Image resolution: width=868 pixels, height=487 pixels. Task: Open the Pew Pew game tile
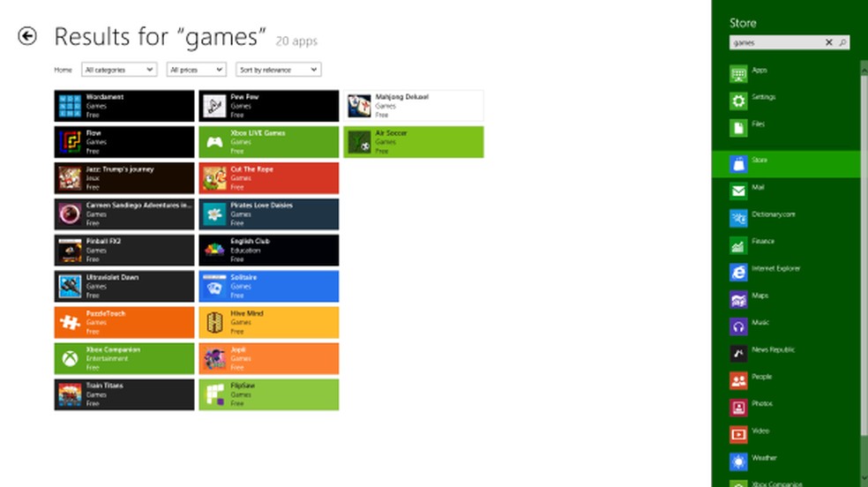(269, 106)
